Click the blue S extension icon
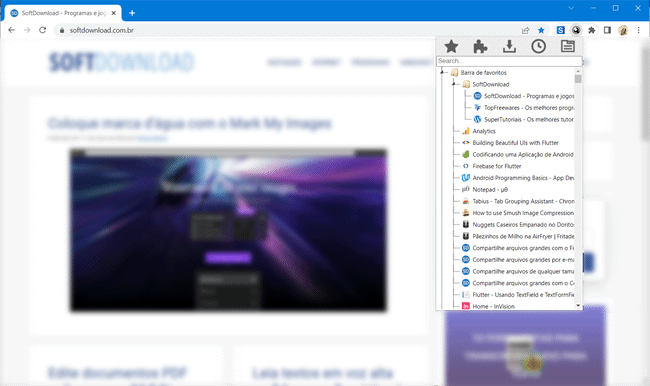 [x=560, y=30]
